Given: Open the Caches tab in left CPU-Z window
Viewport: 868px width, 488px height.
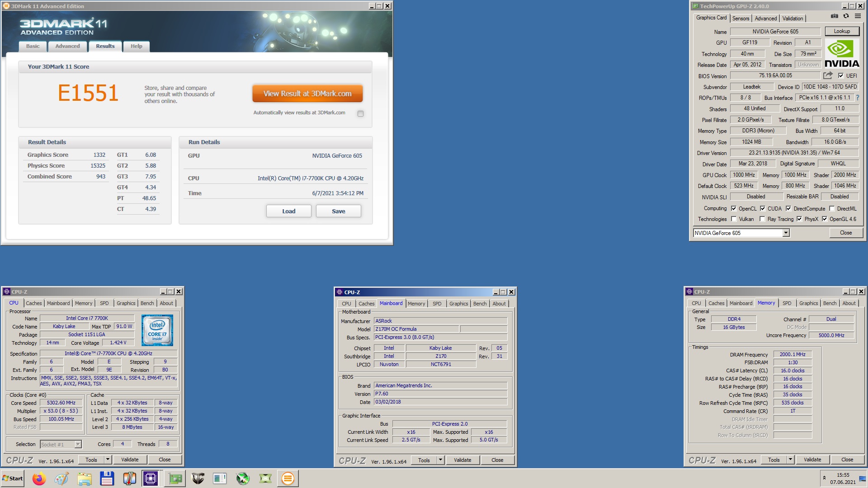Looking at the screenshot, I should click(33, 303).
